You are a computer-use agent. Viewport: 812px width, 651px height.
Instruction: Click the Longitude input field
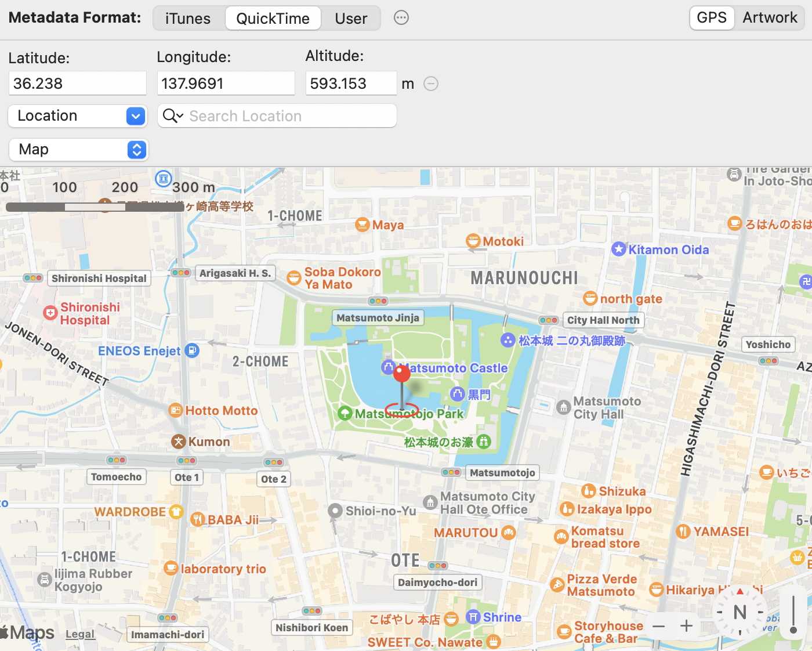tap(226, 84)
